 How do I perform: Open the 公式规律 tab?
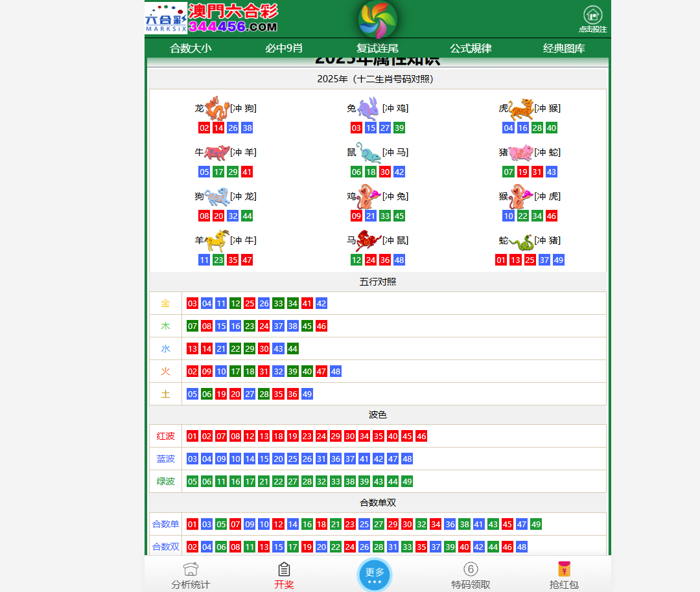click(x=471, y=49)
